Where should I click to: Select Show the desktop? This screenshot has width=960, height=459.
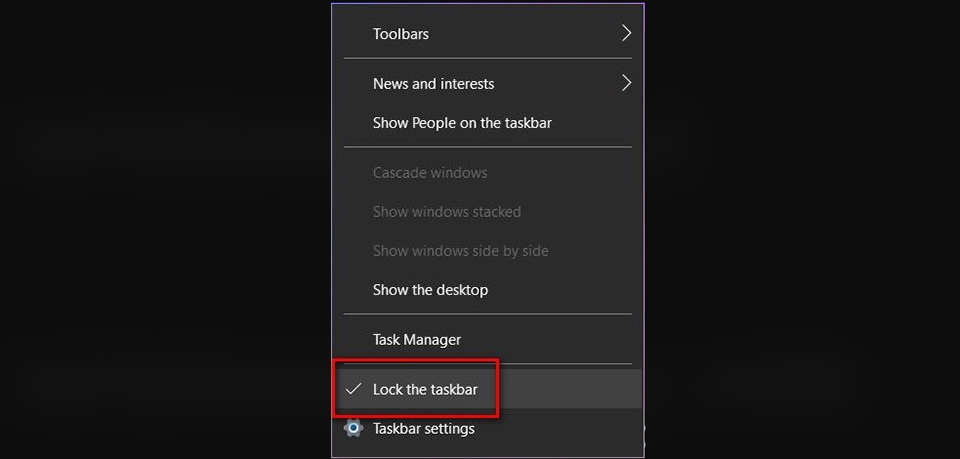[x=487, y=289]
